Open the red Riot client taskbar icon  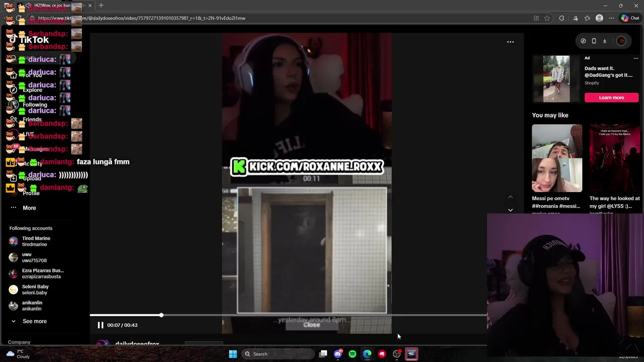[x=382, y=354]
